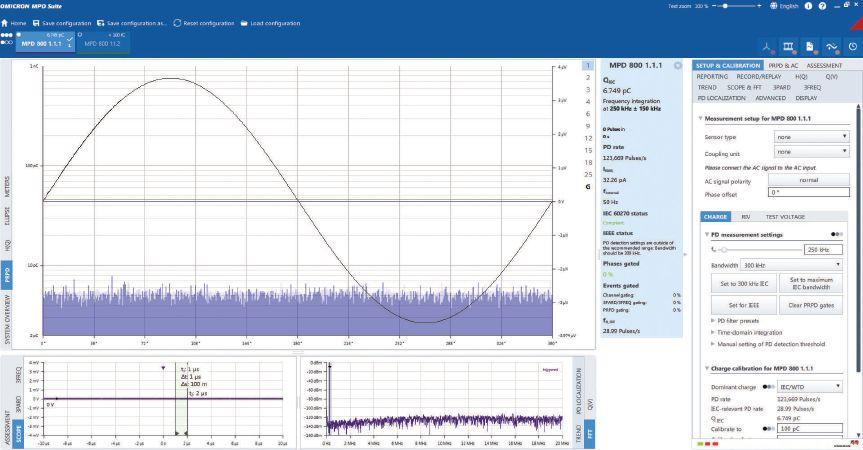Click the Reset configuration circular arrows icon
Image resolution: width=863 pixels, height=450 pixels.
click(x=177, y=23)
